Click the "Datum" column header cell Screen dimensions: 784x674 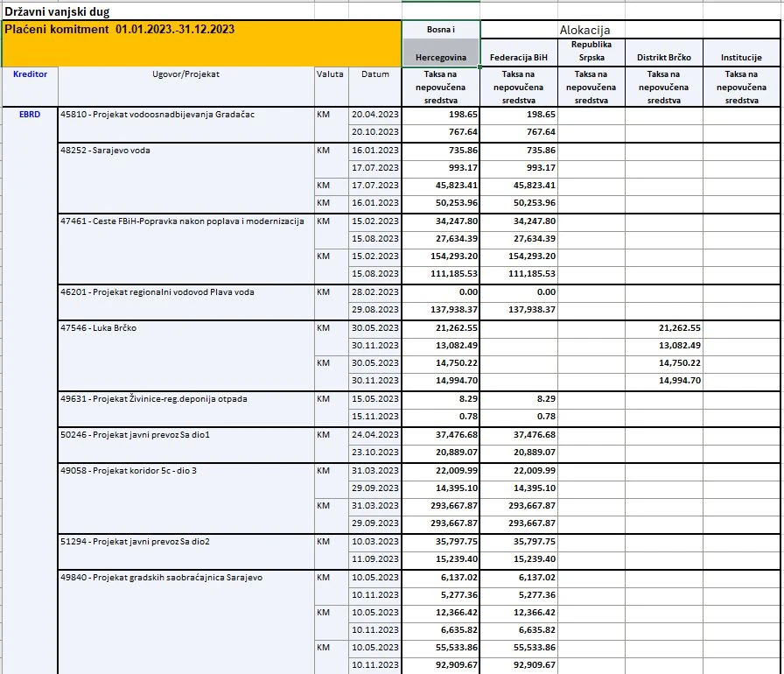[374, 74]
